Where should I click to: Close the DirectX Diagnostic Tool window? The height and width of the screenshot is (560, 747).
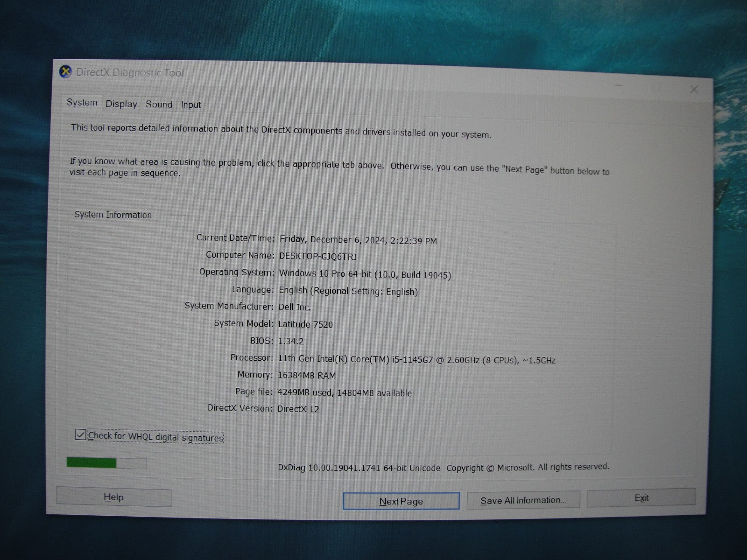[694, 89]
